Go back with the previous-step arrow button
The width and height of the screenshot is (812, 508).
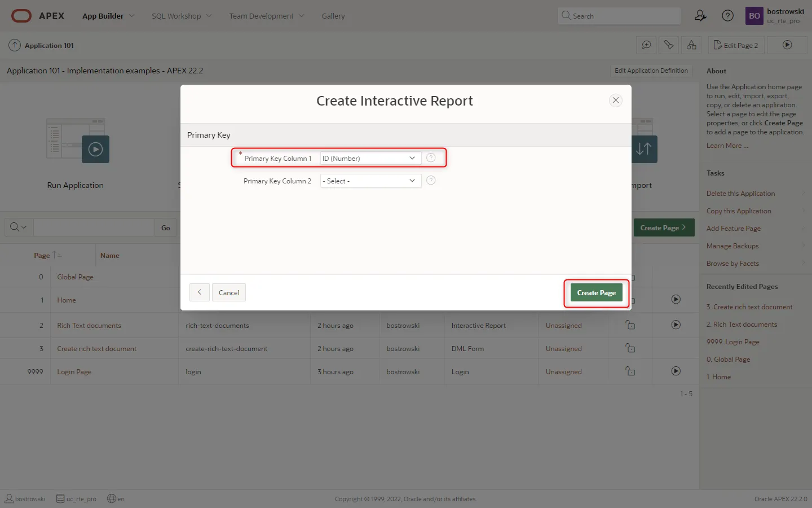click(200, 292)
